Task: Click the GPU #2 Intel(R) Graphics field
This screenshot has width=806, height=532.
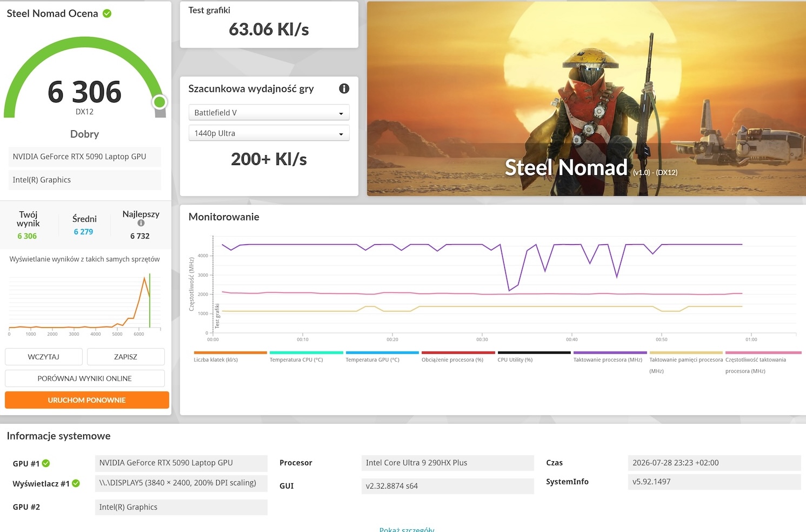Action: pos(181,507)
